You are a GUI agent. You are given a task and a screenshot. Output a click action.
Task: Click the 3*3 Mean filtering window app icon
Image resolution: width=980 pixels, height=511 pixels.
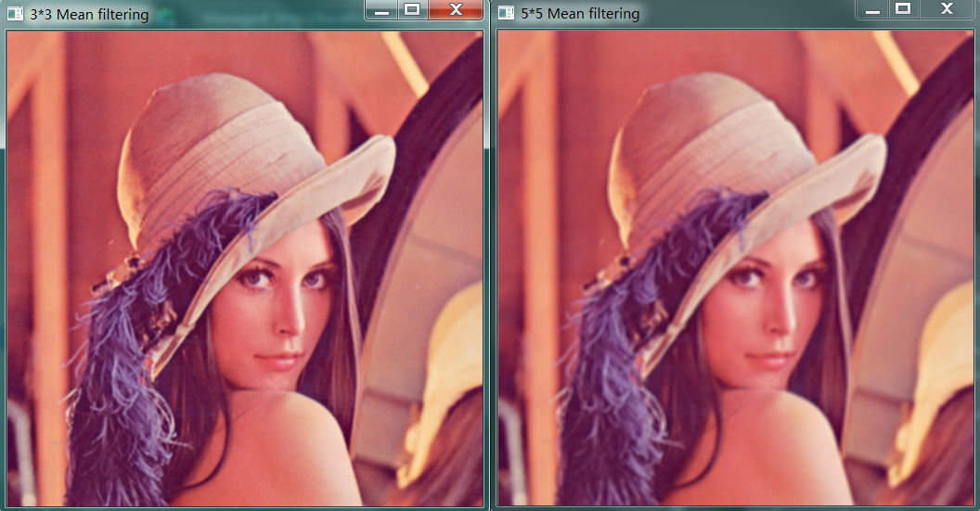[x=14, y=14]
